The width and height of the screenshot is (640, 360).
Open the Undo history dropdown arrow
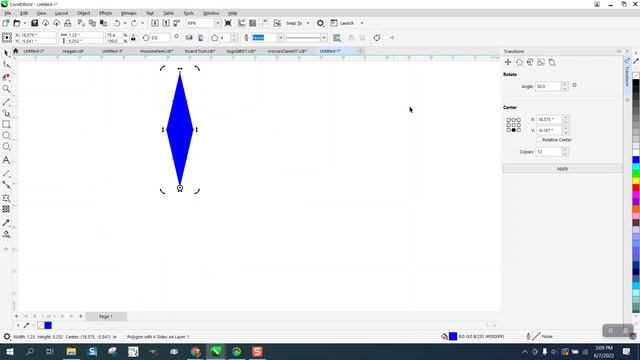(x=125, y=23)
